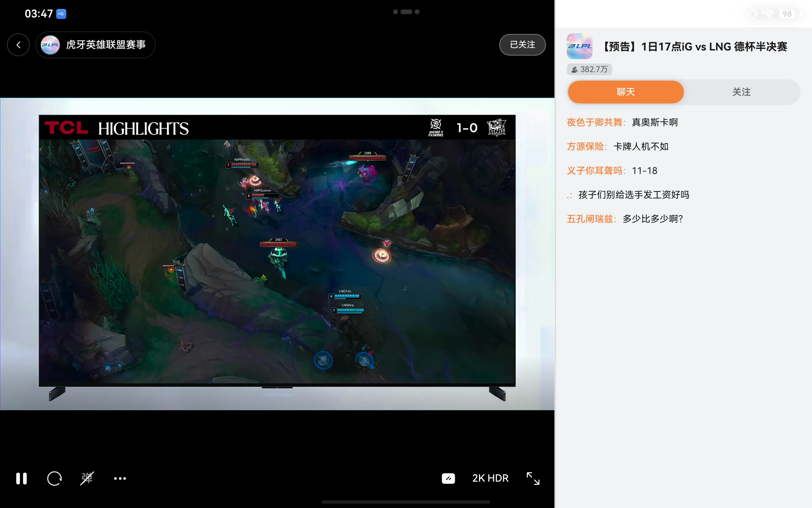Viewport: 812px width, 508px height.
Task: Select username 方源保险 in chat
Action: 585,146
